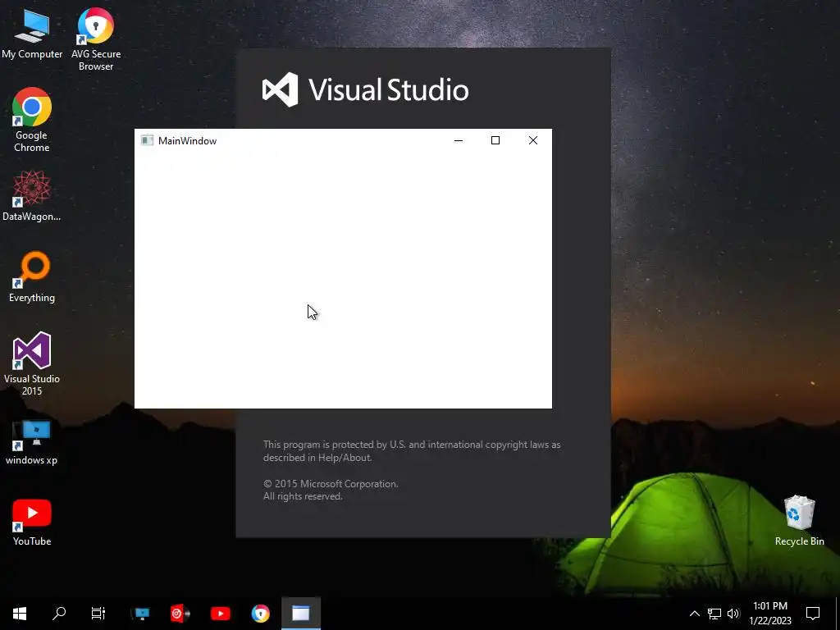Image resolution: width=840 pixels, height=630 pixels.
Task: Open the My Computer desktop icon
Action: pyautogui.click(x=32, y=34)
